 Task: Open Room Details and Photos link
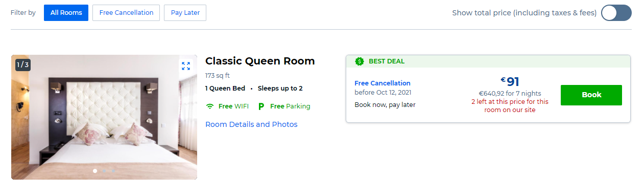point(251,124)
